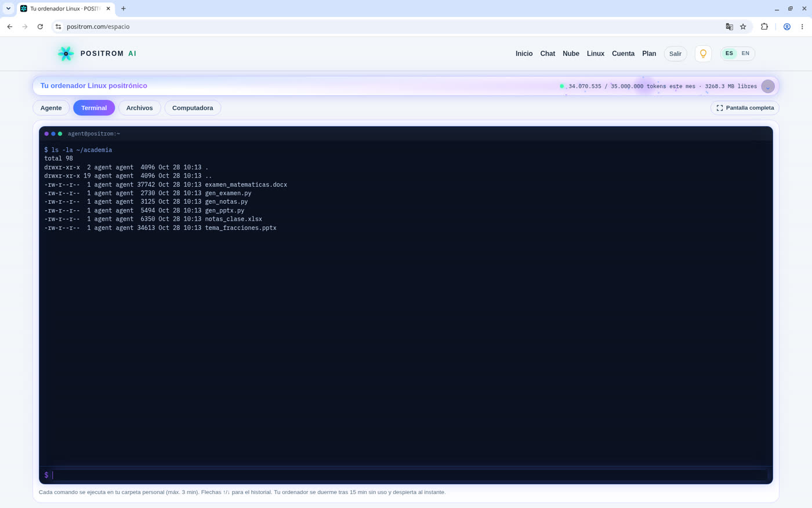Open the tab search dropdown arrow
The width and height of the screenshot is (812, 508).
tap(8, 9)
